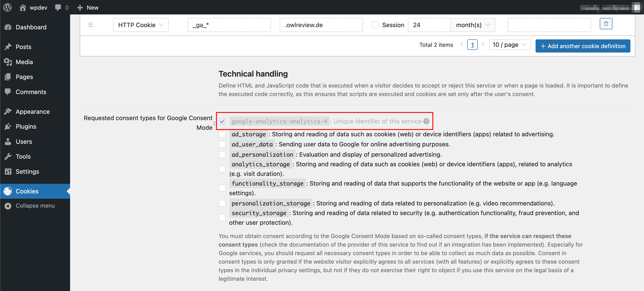
Task: Go to next page arrow in pagination
Action: coord(483,45)
